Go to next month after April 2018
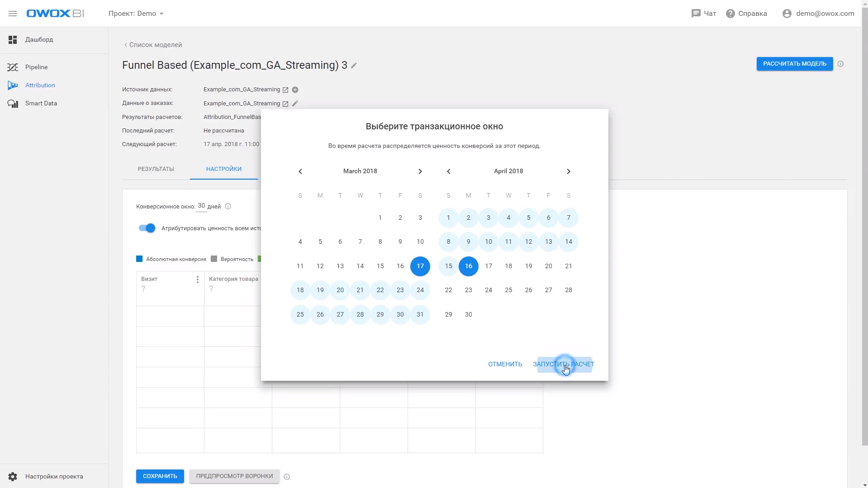Image resolution: width=868 pixels, height=488 pixels. pyautogui.click(x=569, y=171)
